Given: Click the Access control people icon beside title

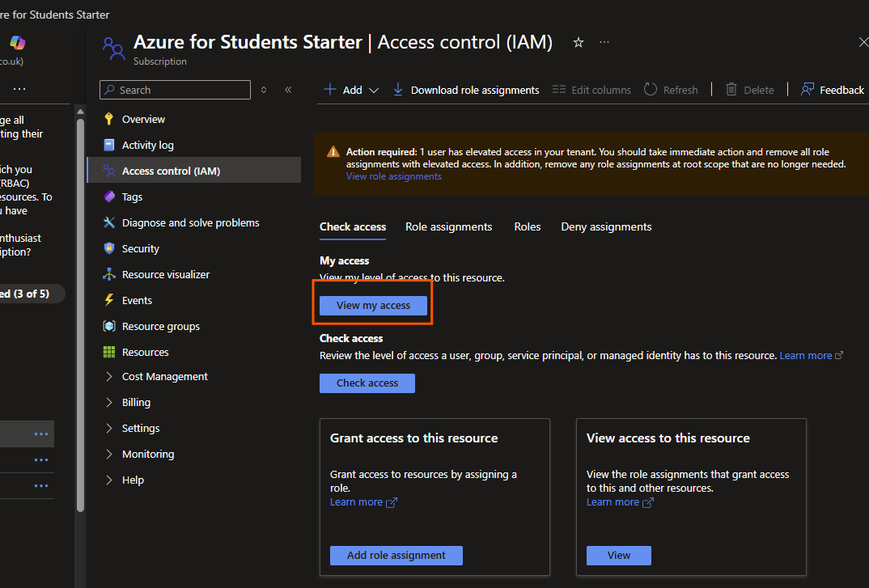Looking at the screenshot, I should [113, 49].
